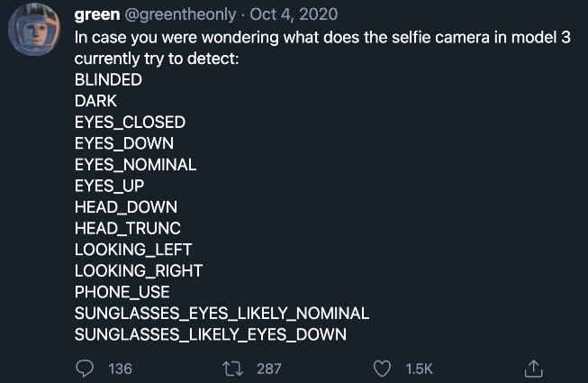Open the share menu icon
Image resolution: width=588 pixels, height=383 pixels.
(533, 368)
